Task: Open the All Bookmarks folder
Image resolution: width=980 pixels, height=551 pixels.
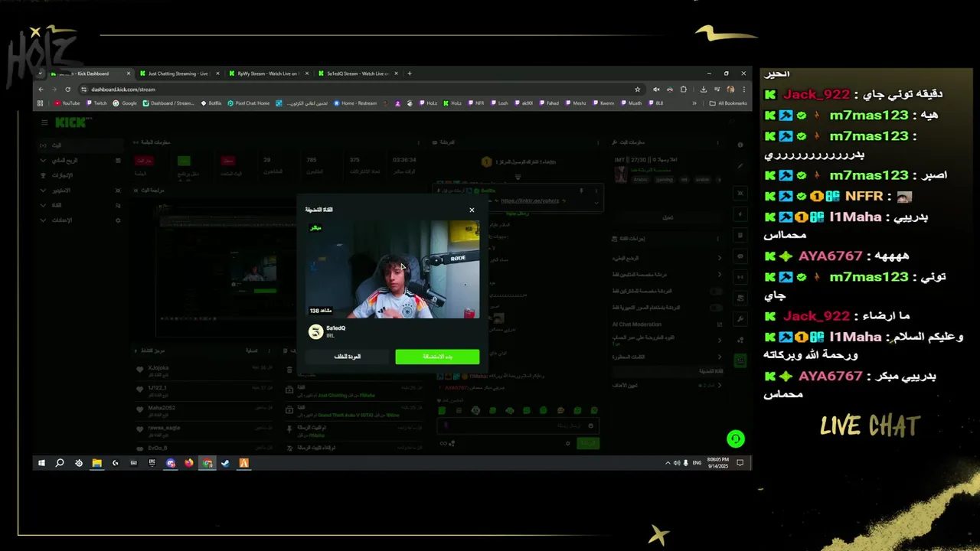Action: click(x=728, y=103)
